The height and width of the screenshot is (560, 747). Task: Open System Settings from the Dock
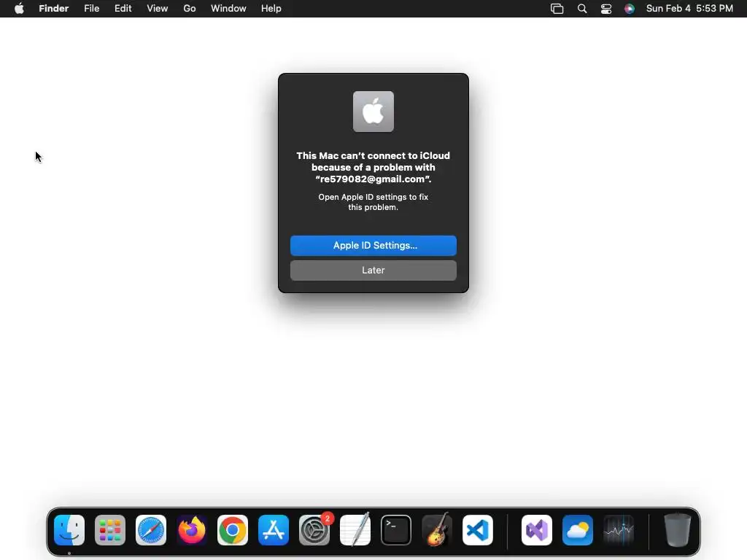tap(314, 530)
